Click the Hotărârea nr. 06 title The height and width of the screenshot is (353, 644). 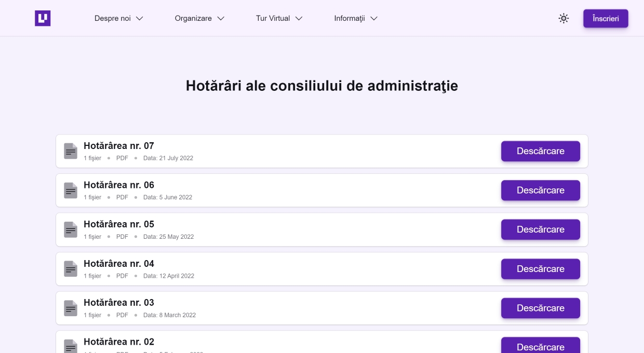click(119, 185)
